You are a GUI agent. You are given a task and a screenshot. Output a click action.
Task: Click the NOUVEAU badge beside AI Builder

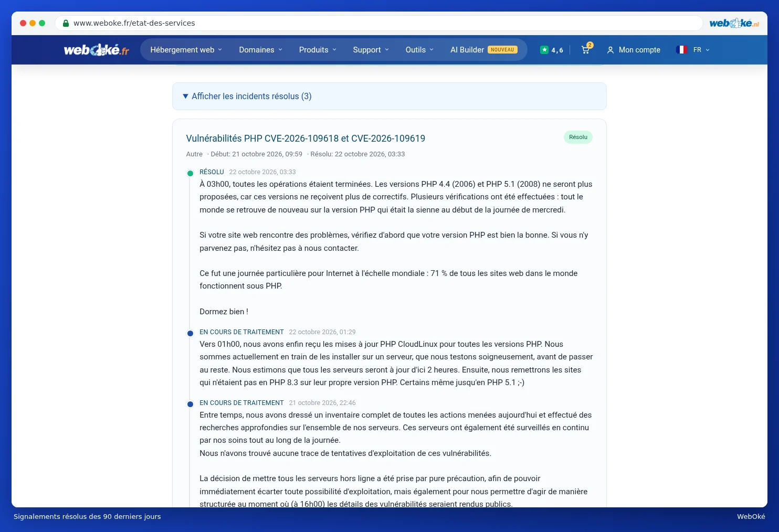502,50
